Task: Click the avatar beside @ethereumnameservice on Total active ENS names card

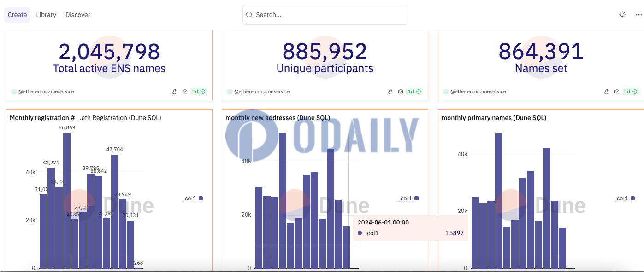Action: [14, 91]
